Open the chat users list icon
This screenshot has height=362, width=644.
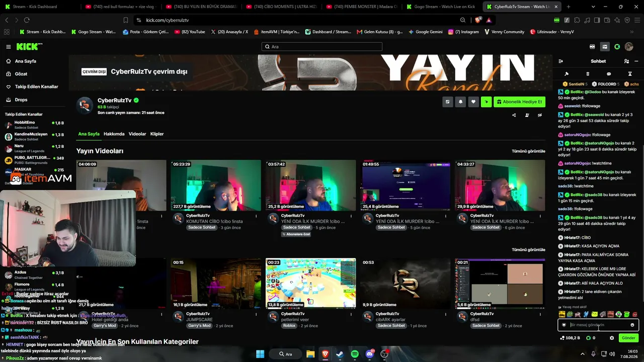tap(626, 61)
